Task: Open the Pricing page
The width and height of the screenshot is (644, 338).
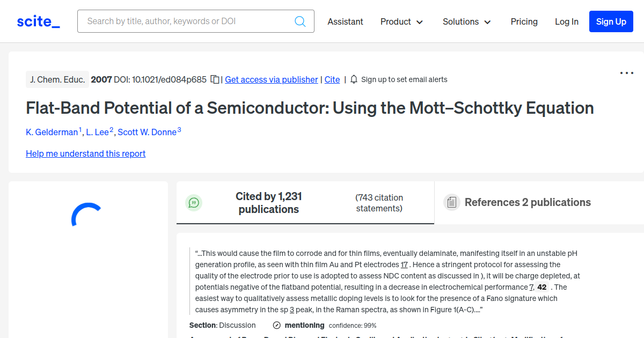Action: pos(524,21)
